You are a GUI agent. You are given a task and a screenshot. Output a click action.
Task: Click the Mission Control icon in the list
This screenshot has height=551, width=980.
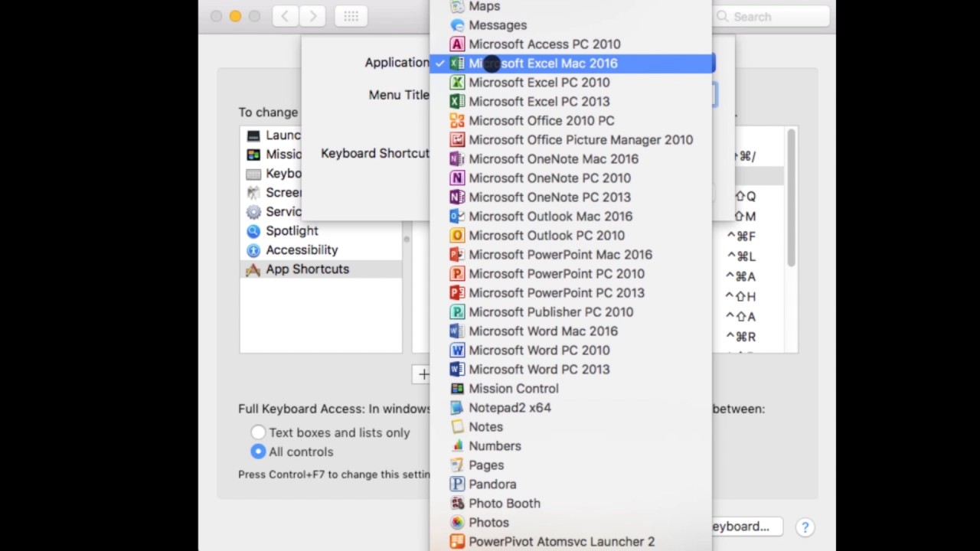tap(457, 389)
